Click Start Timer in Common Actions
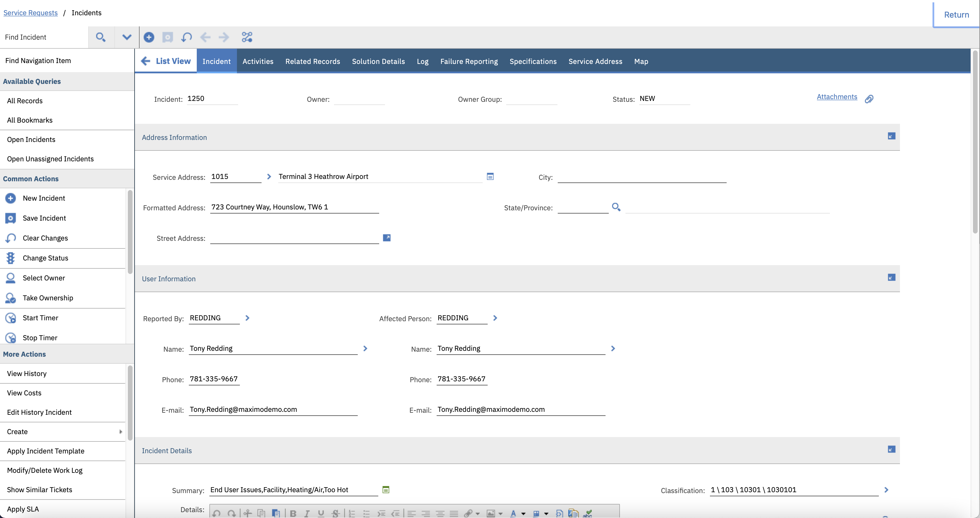The width and height of the screenshot is (980, 518). pyautogui.click(x=40, y=318)
